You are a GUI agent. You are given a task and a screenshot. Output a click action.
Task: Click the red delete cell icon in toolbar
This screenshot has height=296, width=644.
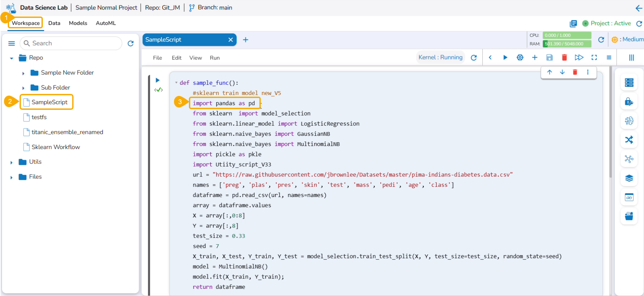pyautogui.click(x=564, y=57)
